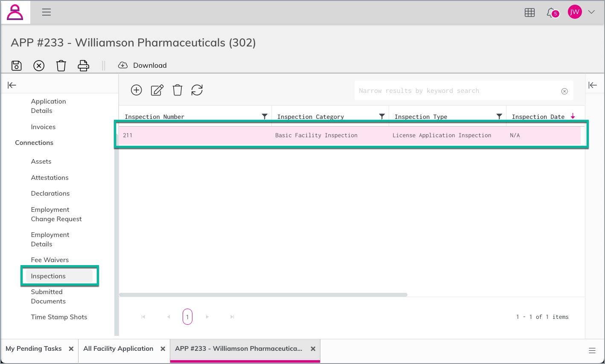The image size is (605, 364).
Task: Sort by Inspection Number header
Action: 154,117
